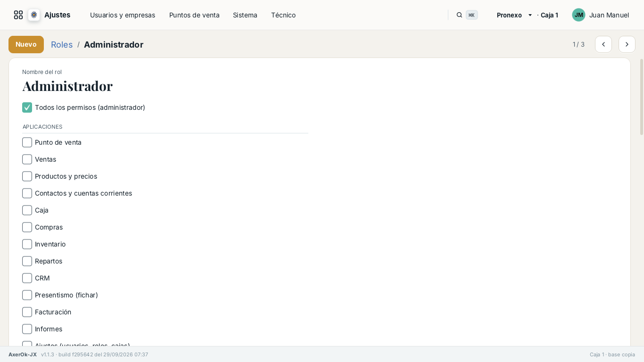Click the 1 / 3 pager counter
The image size is (644, 362).
(x=578, y=44)
